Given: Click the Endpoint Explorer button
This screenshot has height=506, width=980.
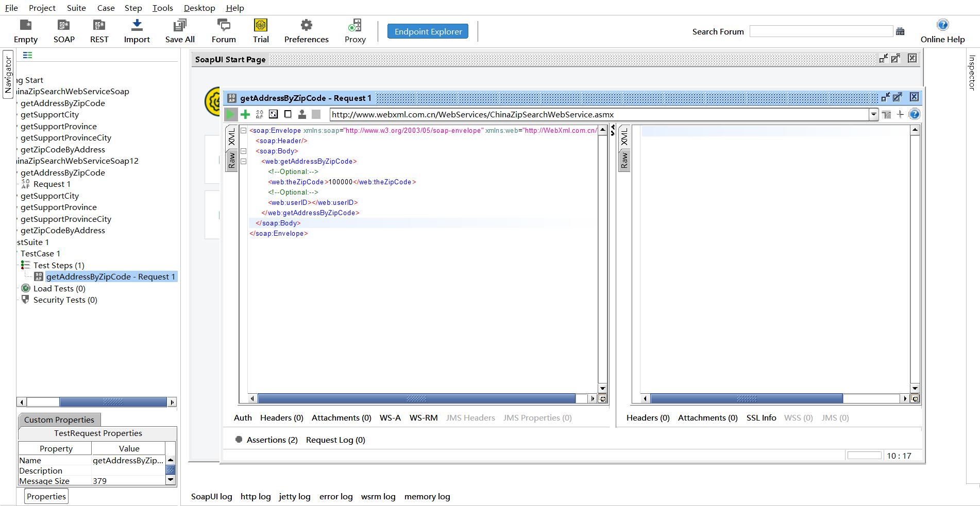Looking at the screenshot, I should pos(428,31).
